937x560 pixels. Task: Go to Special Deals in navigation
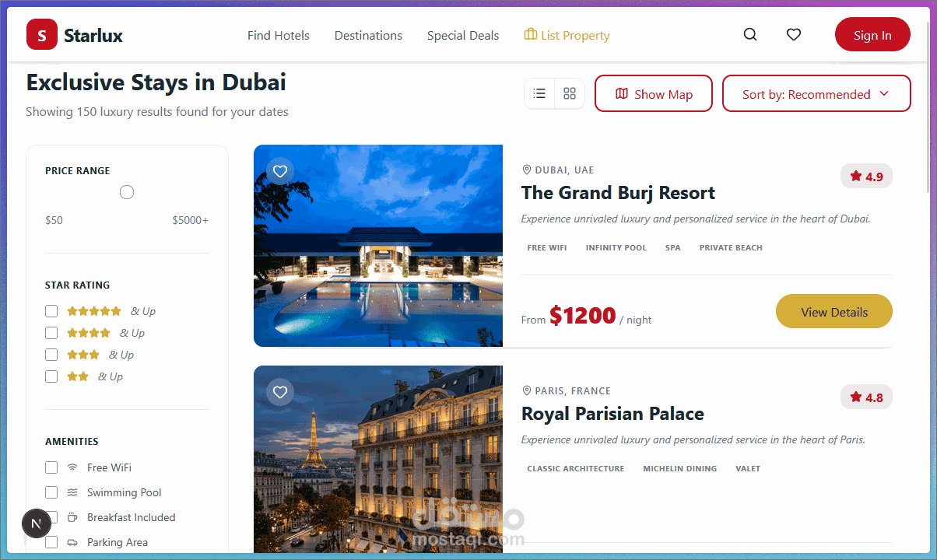(x=463, y=35)
